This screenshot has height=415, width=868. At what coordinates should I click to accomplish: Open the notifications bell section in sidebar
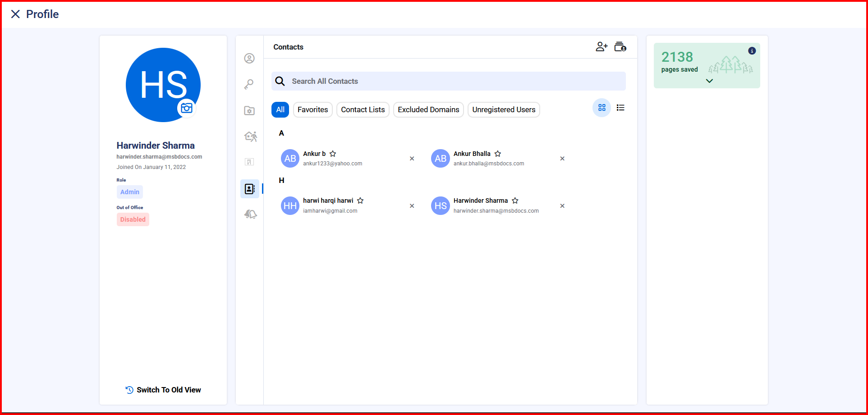(250, 214)
